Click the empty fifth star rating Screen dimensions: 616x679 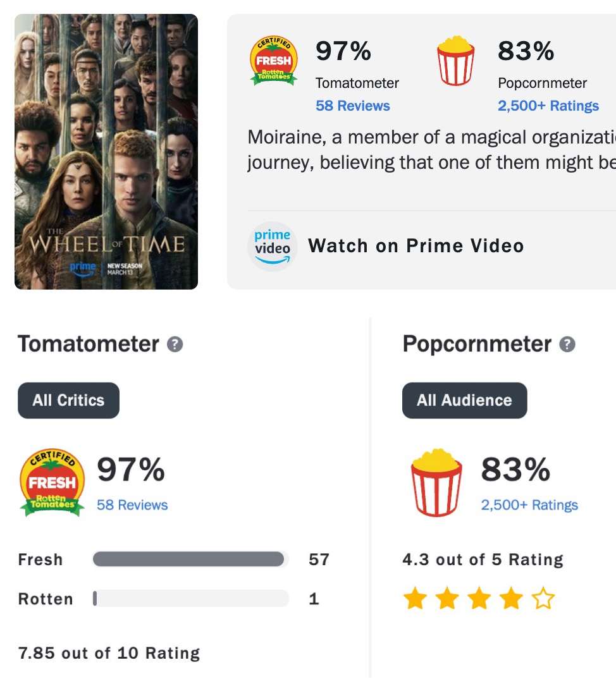(x=543, y=599)
